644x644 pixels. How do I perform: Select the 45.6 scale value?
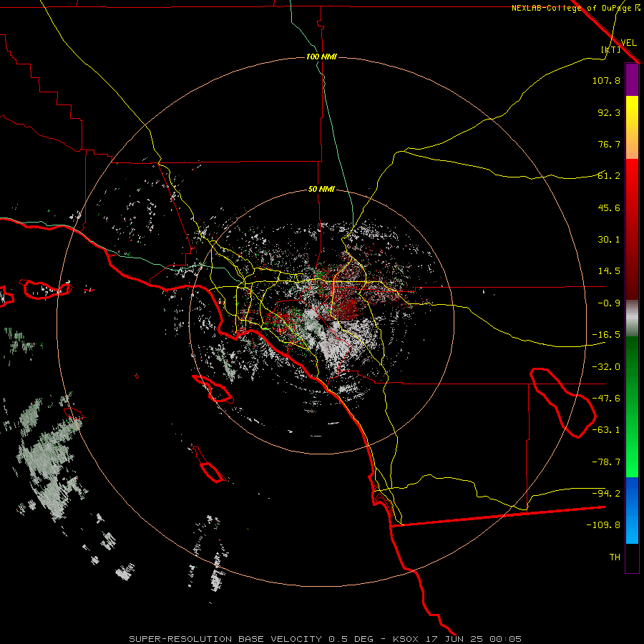[609, 208]
